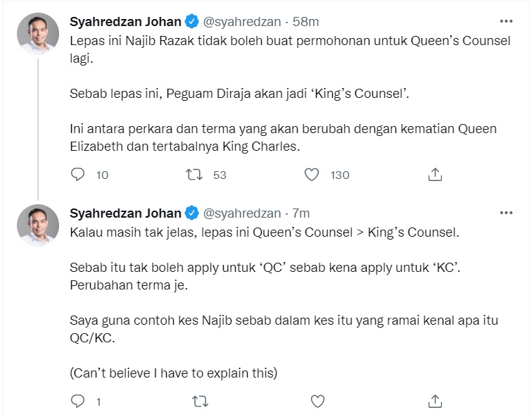Image resolution: width=532 pixels, height=417 pixels.
Task: Open the 58m timestamp of first tweet
Action: click(305, 22)
